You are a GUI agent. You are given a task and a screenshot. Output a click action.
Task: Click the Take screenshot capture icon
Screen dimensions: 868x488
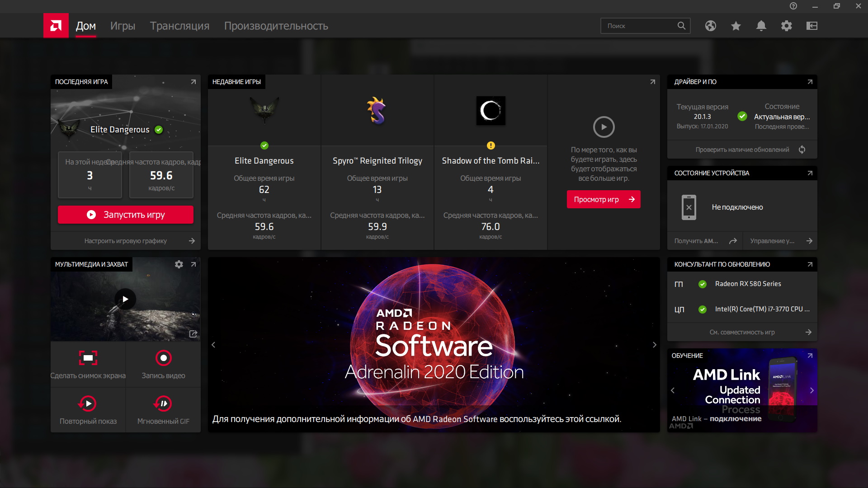[88, 358]
